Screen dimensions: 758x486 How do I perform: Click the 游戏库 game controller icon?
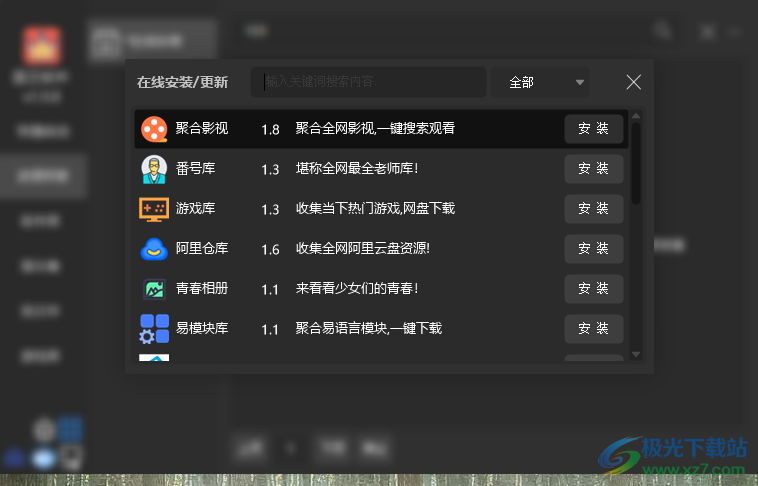(x=154, y=209)
